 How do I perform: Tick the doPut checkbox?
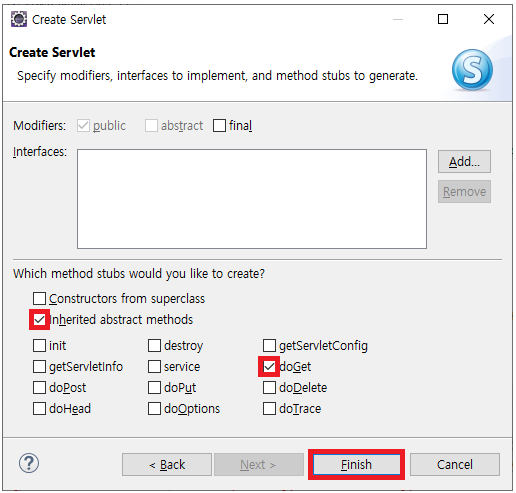[154, 388]
